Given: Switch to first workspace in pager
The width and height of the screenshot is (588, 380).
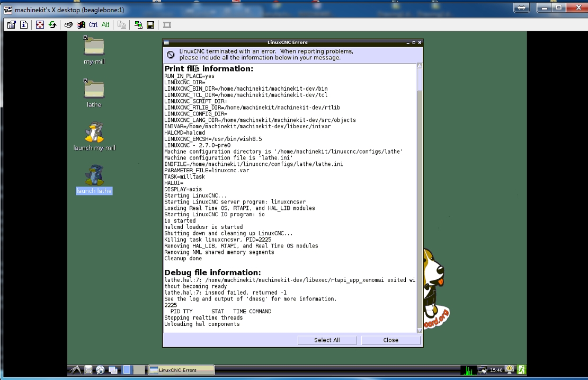Looking at the screenshot, I should [x=127, y=370].
